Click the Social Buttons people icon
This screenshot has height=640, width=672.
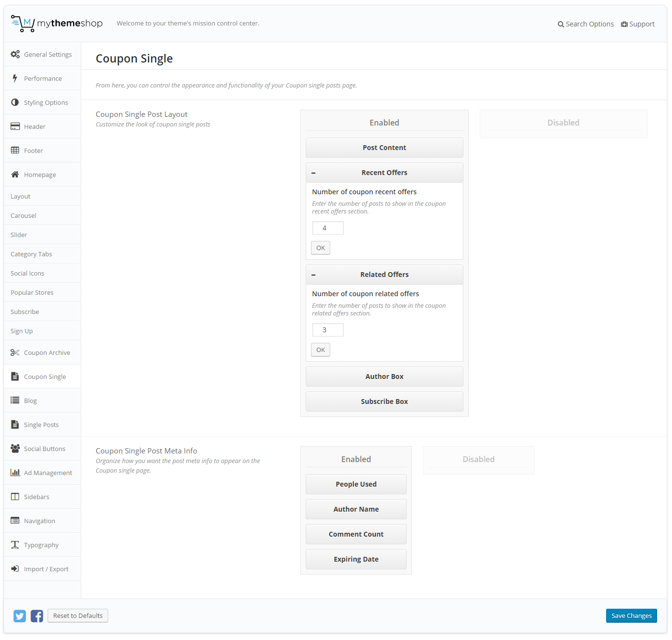tap(15, 449)
